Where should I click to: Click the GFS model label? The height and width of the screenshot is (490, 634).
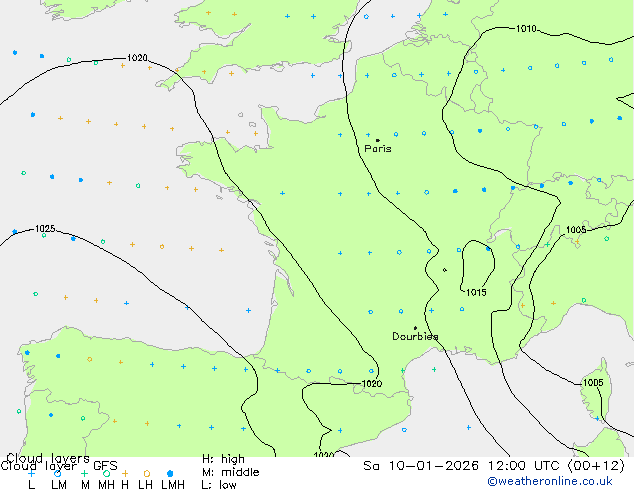(x=105, y=466)
